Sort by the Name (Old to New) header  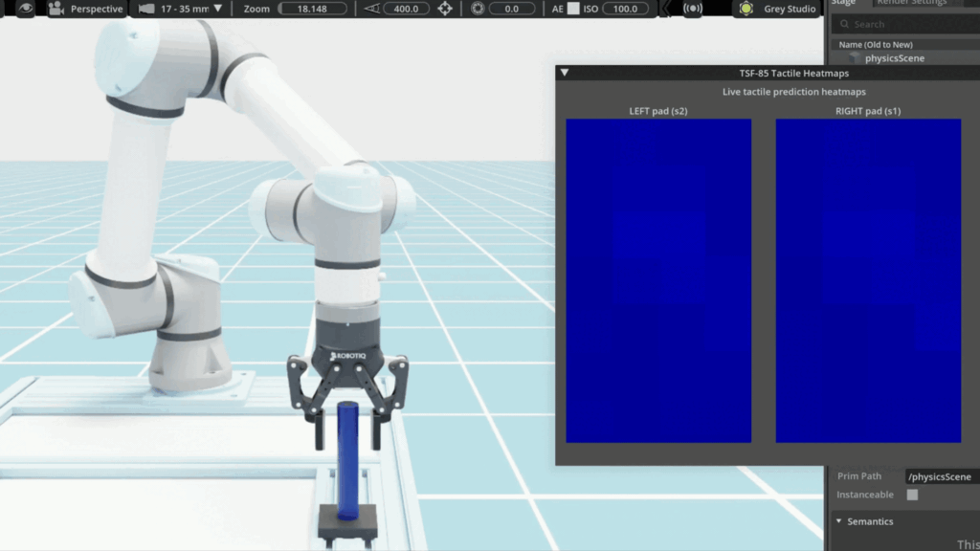click(876, 45)
